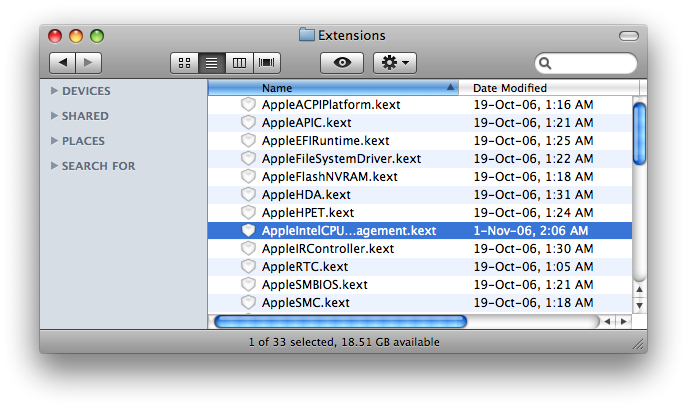Switch to icon view
The width and height of the screenshot is (687, 408).
pyautogui.click(x=184, y=63)
